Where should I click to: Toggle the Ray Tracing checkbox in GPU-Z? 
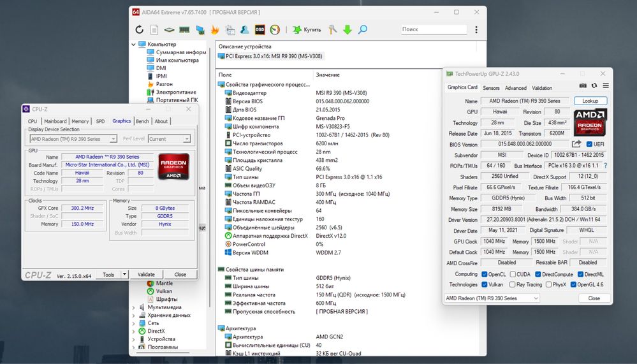[512, 284]
